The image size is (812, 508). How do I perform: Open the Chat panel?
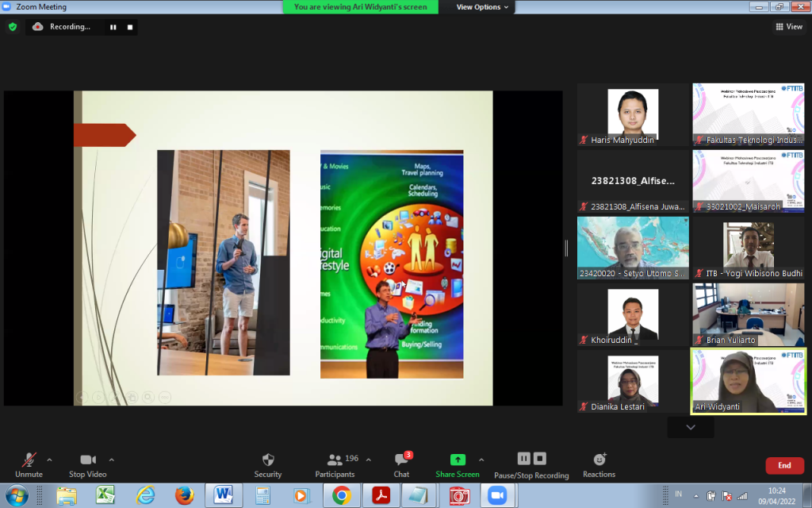pos(401,464)
